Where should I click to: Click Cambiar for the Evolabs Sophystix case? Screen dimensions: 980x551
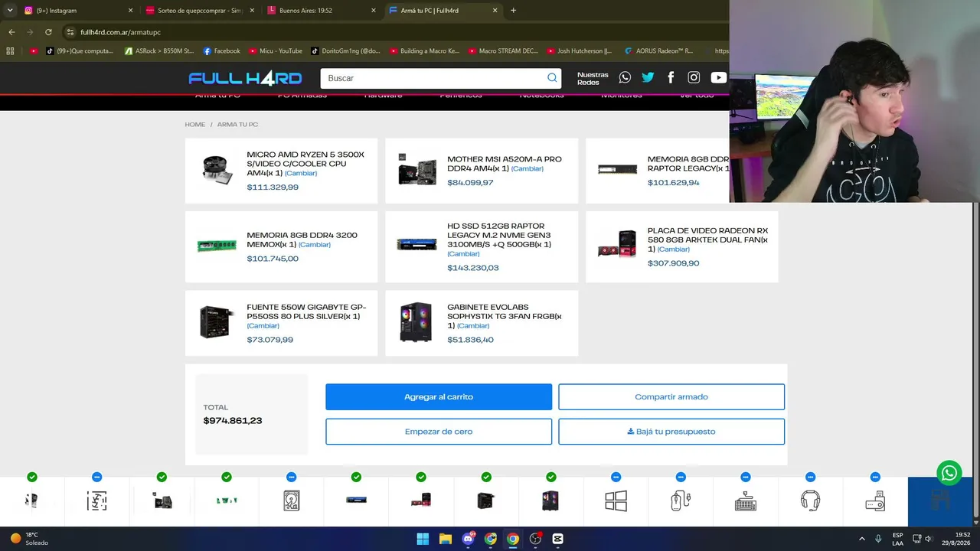473,326
